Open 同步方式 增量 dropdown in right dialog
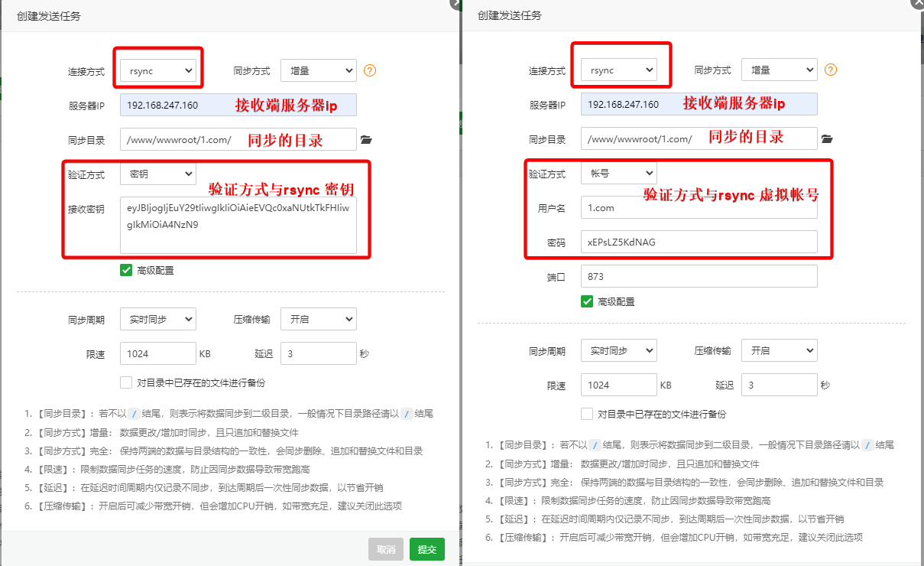 coord(780,70)
